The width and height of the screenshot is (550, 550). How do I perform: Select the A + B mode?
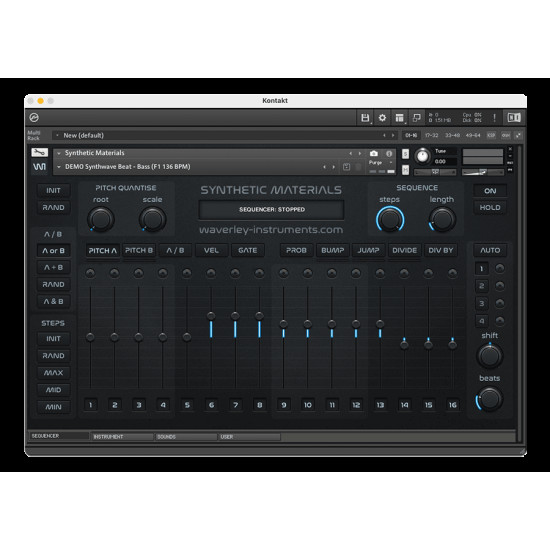click(54, 267)
